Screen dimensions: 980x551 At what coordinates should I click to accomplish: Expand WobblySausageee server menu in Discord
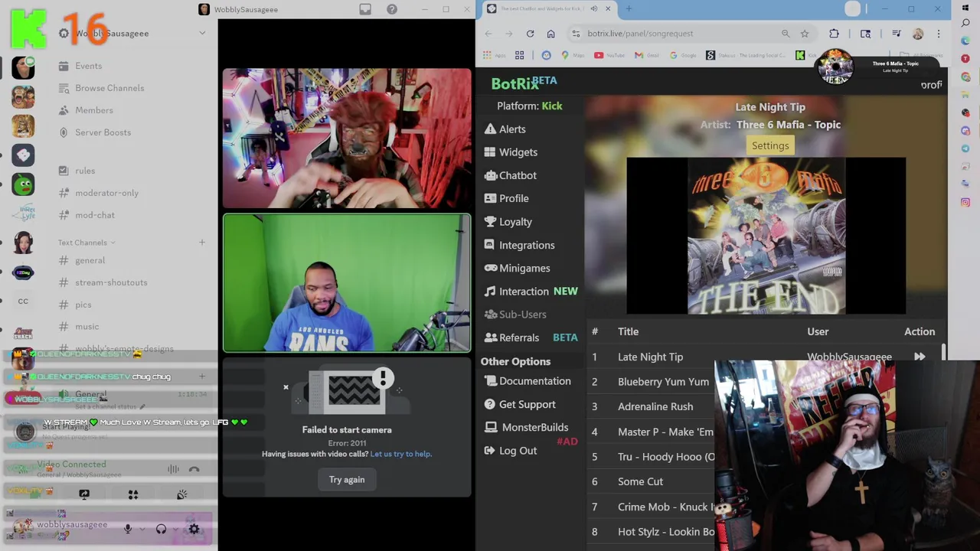(202, 33)
